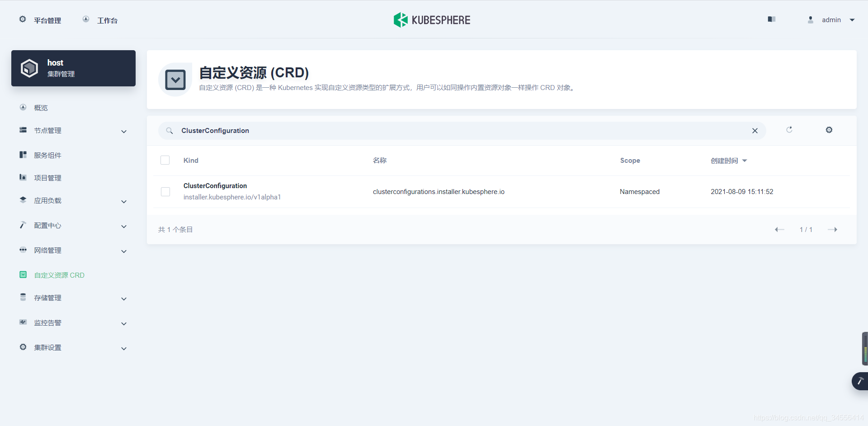This screenshot has height=426, width=868.
Task: Expand the 存储管理 menu chevron
Action: [124, 299]
